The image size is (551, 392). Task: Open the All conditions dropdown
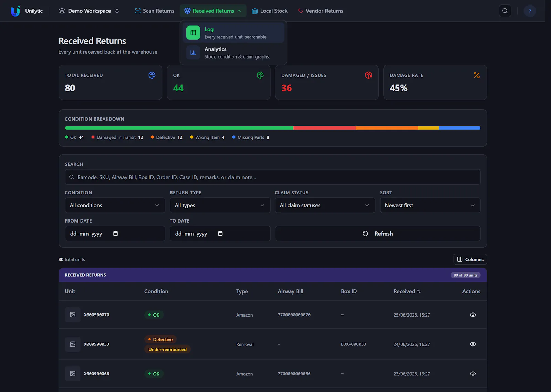(115, 205)
